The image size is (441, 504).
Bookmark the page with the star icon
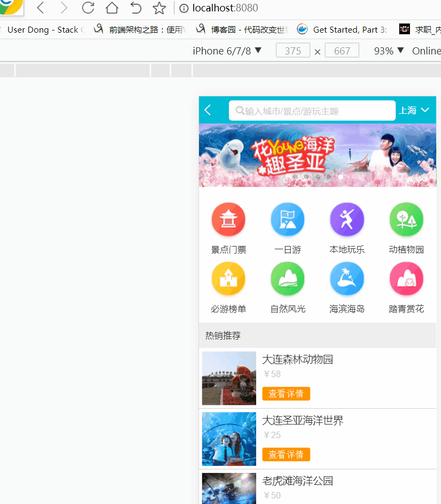pyautogui.click(x=159, y=8)
